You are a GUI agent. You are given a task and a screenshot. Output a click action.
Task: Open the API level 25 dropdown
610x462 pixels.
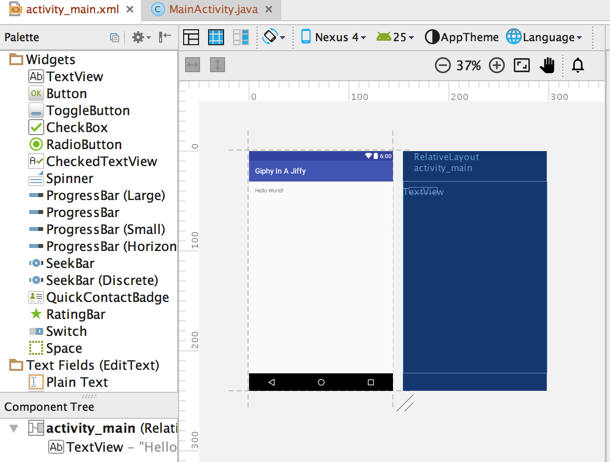coord(395,37)
